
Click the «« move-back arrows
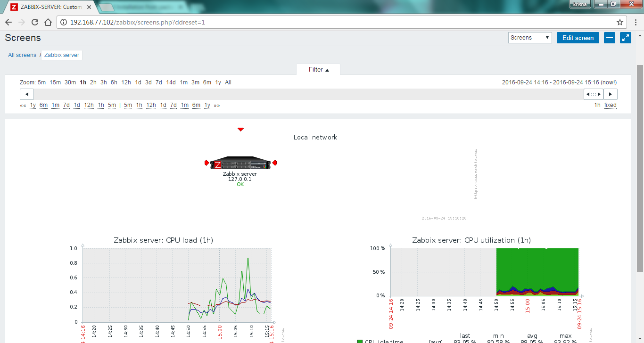(x=23, y=106)
